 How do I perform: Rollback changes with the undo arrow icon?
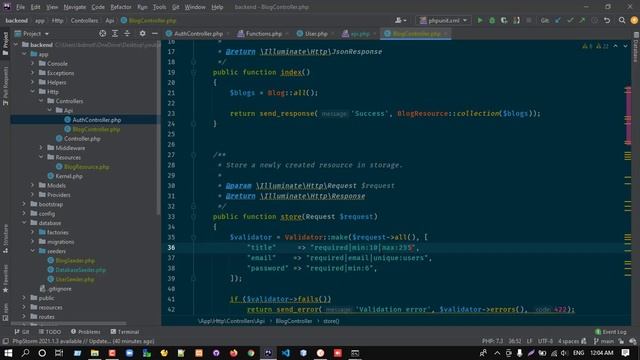[x=607, y=20]
